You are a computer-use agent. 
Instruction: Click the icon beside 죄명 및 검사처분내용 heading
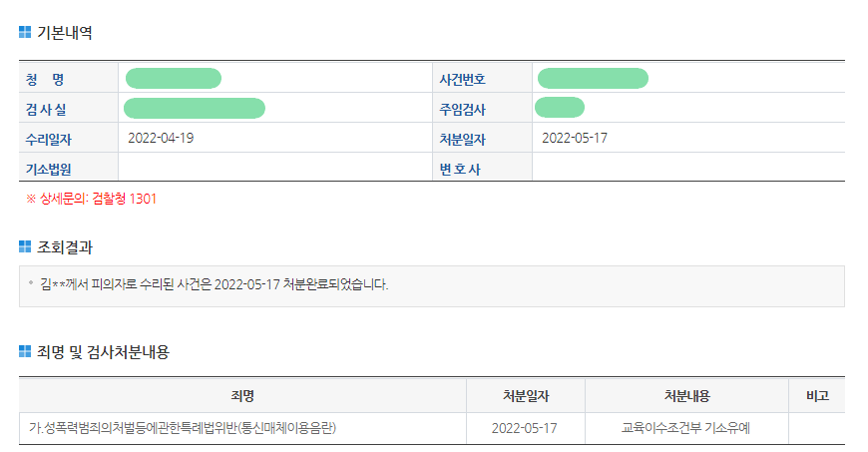click(25, 351)
